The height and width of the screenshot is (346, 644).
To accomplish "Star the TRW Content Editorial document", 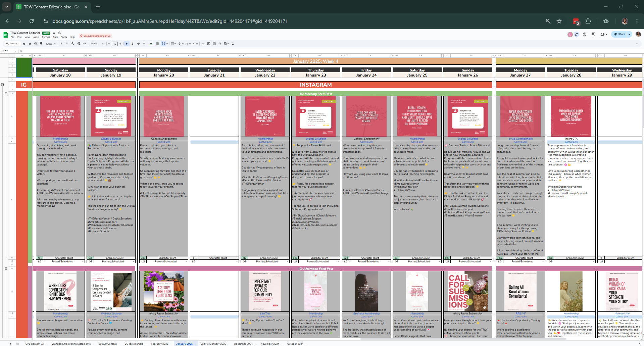I will (54, 33).
